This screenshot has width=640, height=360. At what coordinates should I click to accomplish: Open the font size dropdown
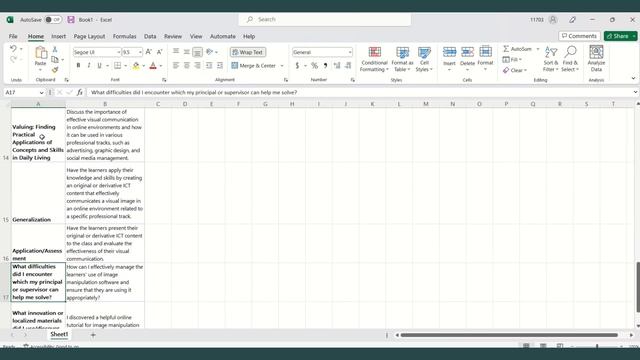[x=140, y=52]
